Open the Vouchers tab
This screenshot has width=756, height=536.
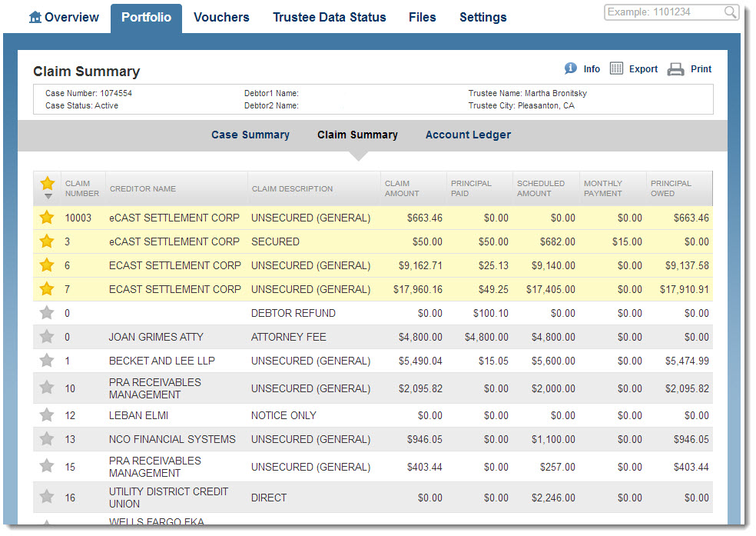pos(221,17)
